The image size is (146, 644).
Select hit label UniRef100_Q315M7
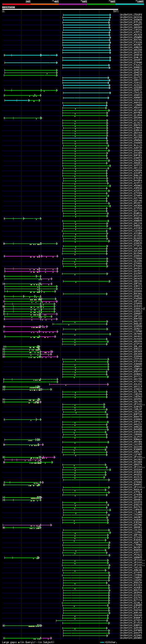131,273
